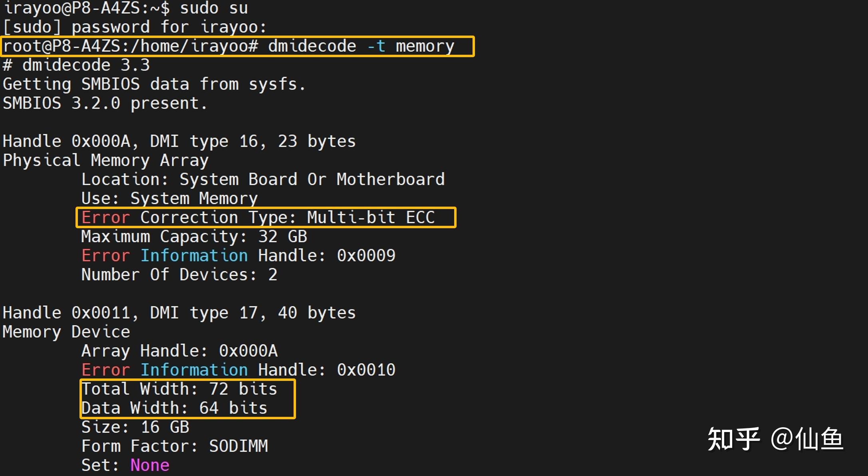The height and width of the screenshot is (476, 868).
Task: Click the sudo password prompt line
Action: pos(135,27)
